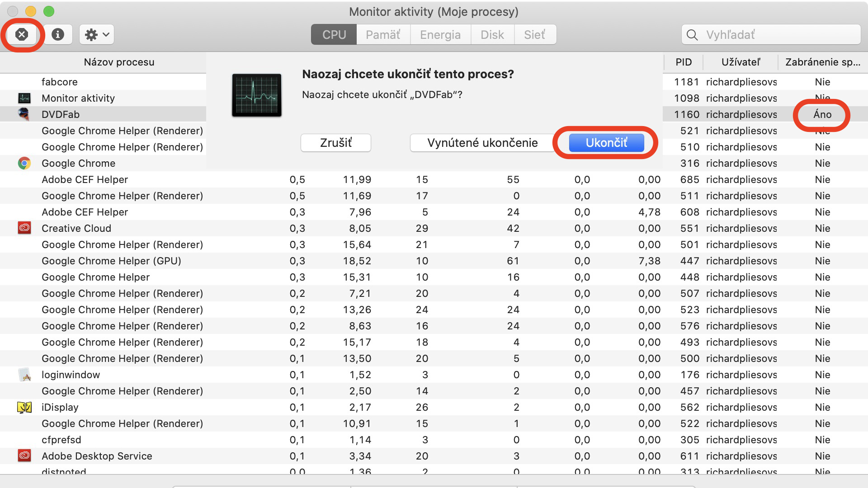The height and width of the screenshot is (488, 868).
Task: Select the Disk tab
Action: click(492, 35)
